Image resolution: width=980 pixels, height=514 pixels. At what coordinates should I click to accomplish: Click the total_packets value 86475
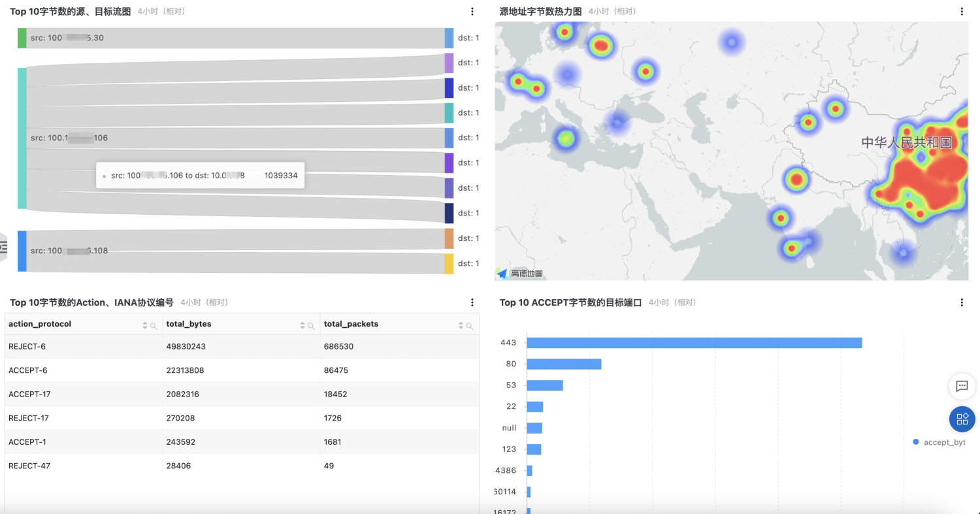(x=336, y=370)
